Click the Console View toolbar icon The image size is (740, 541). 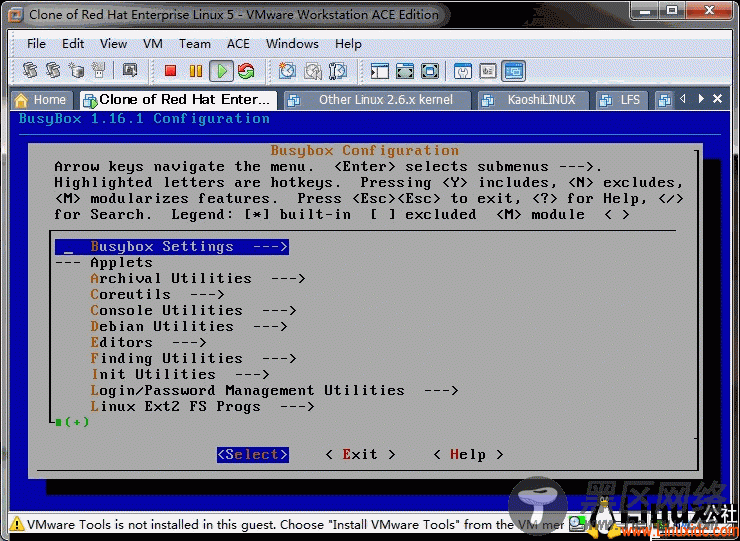click(513, 71)
